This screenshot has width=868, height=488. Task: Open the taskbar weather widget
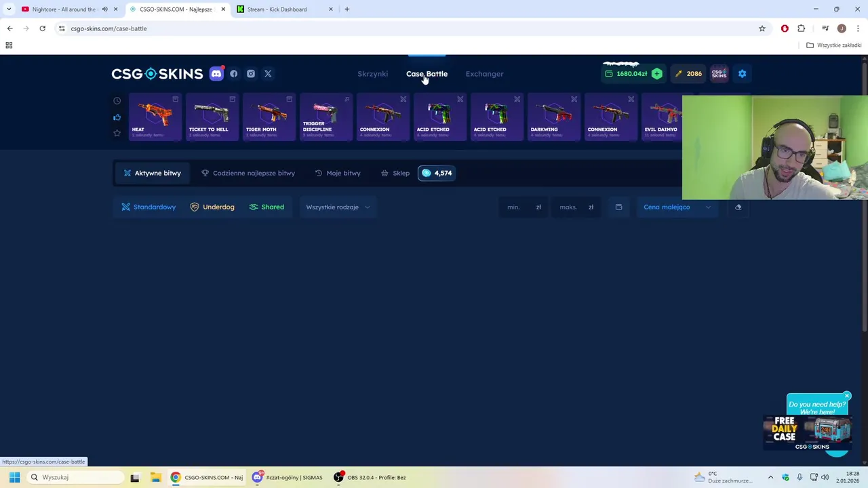[723, 477]
